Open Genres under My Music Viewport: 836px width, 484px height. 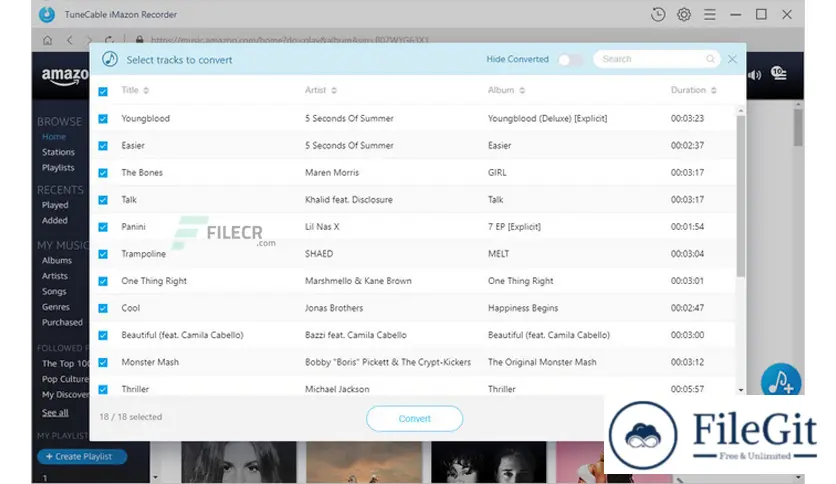pos(55,306)
